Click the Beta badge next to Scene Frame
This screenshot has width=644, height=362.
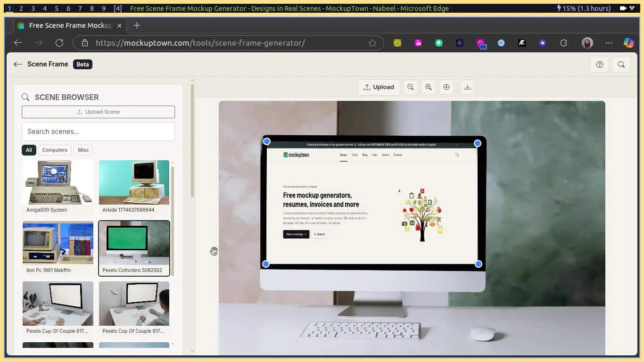click(x=83, y=64)
